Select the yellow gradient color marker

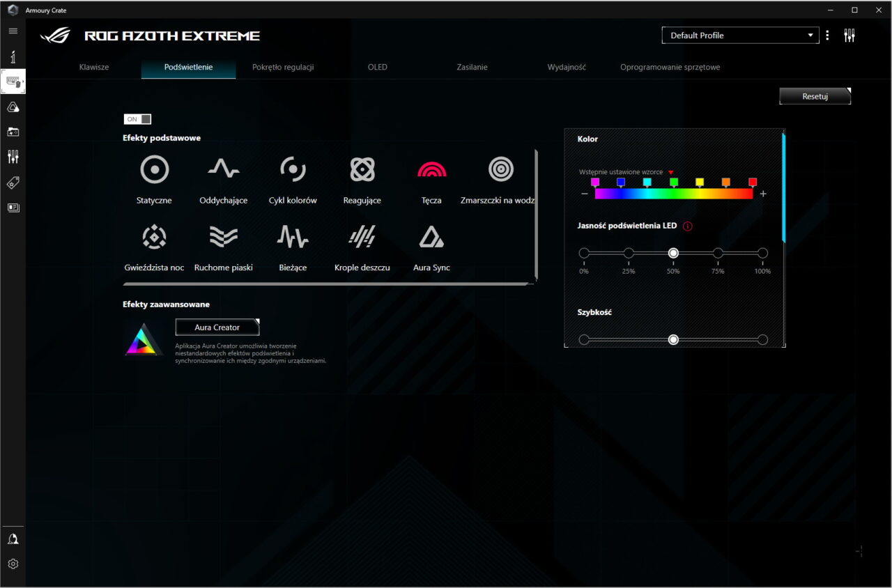(700, 183)
